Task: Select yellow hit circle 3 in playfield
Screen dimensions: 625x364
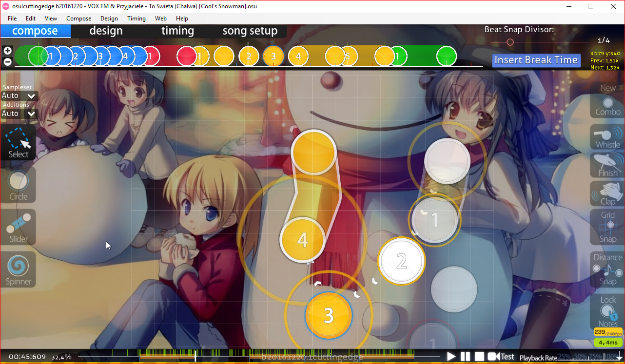Action: [329, 315]
